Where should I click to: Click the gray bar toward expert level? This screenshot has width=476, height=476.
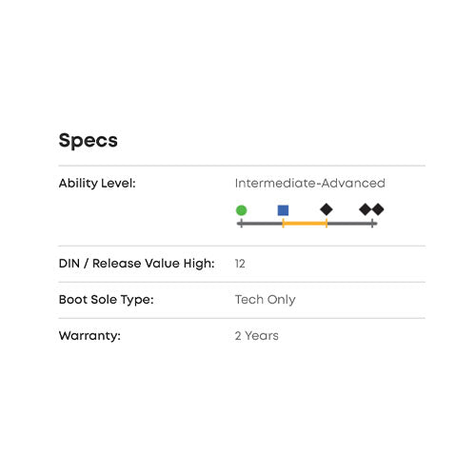tap(349, 224)
